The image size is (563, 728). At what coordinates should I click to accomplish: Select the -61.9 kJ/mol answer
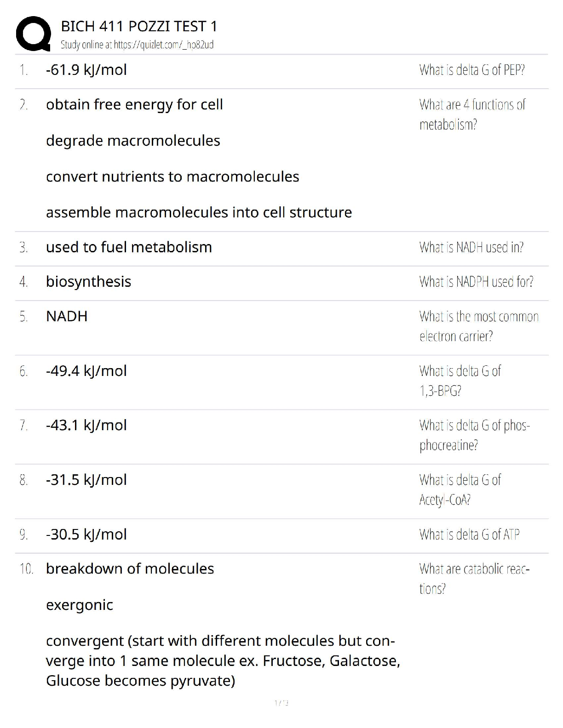(86, 70)
